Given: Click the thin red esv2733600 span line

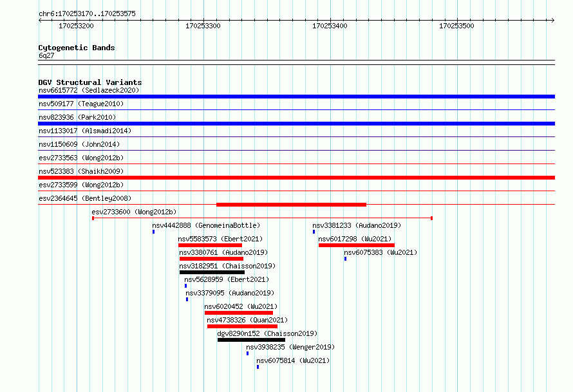Looking at the screenshot, I should pos(263,218).
